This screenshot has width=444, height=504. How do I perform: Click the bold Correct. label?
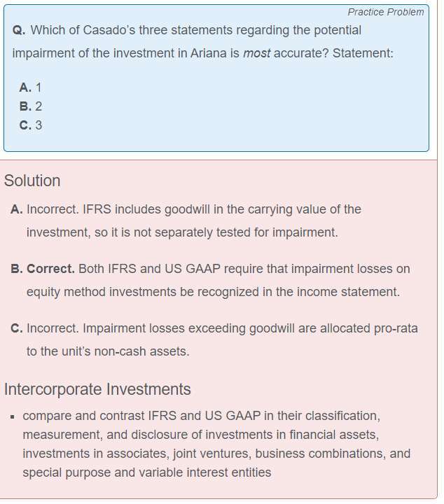(51, 269)
